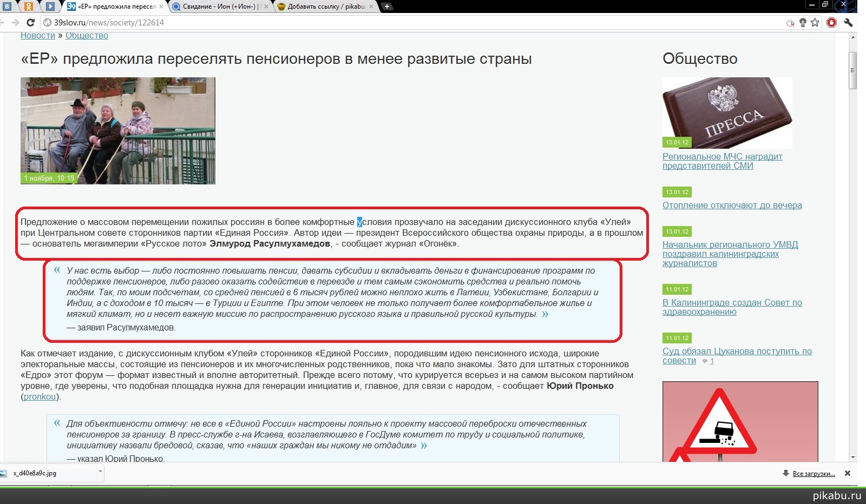The image size is (866, 504).
Task: Close the downloads bar
Action: (848, 473)
